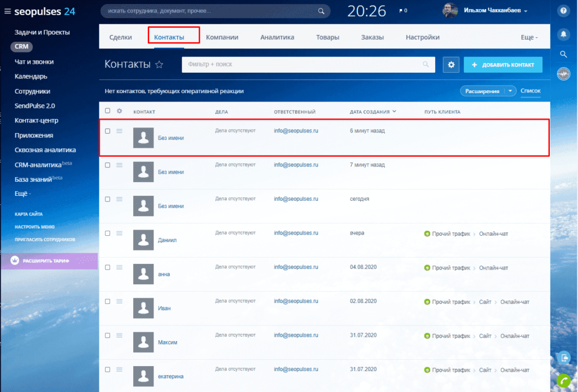Select the checkbox for анна

click(107, 267)
